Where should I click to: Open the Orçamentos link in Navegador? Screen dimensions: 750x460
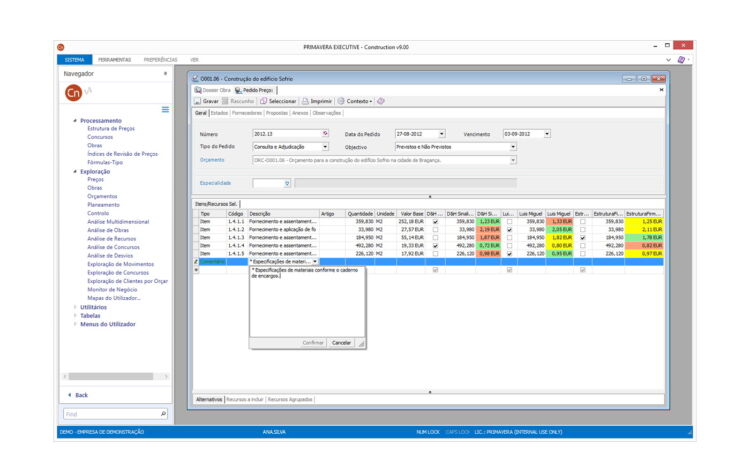[101, 195]
